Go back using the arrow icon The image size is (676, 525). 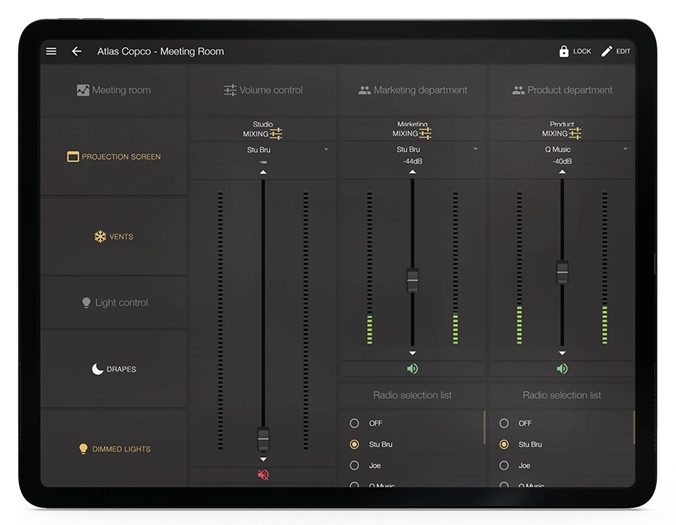click(77, 51)
